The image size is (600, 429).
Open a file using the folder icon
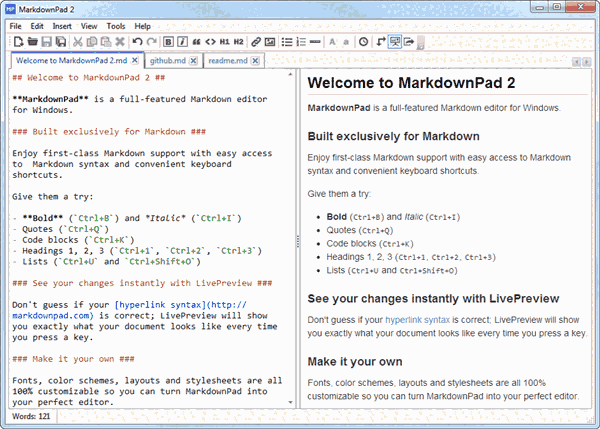[33, 41]
